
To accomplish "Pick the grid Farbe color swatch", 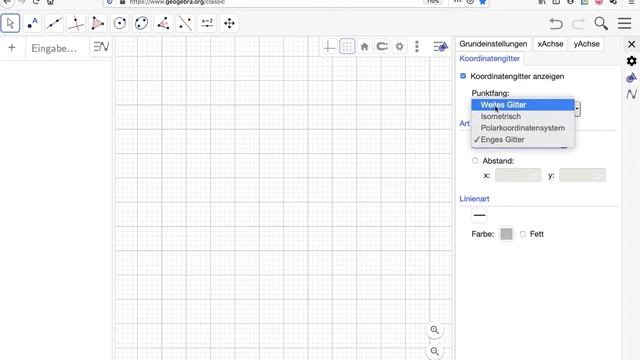I will 506,234.
